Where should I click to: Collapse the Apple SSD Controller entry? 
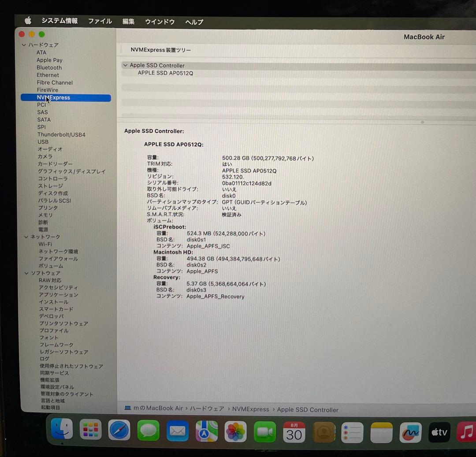click(126, 65)
